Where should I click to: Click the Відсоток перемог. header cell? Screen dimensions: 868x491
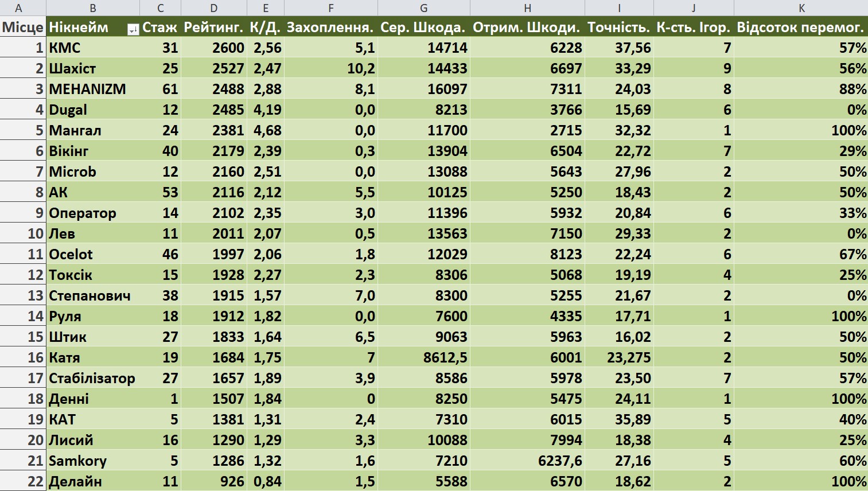800,27
